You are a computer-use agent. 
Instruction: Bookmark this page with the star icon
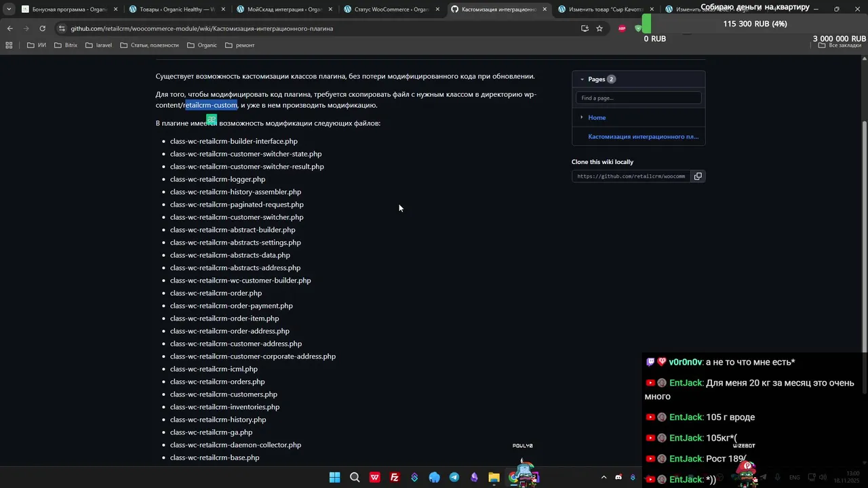tap(599, 28)
